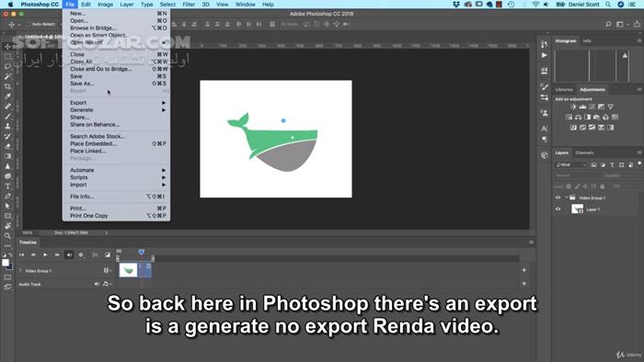Expand the Automate submenu
644x362 pixels.
[x=116, y=170]
